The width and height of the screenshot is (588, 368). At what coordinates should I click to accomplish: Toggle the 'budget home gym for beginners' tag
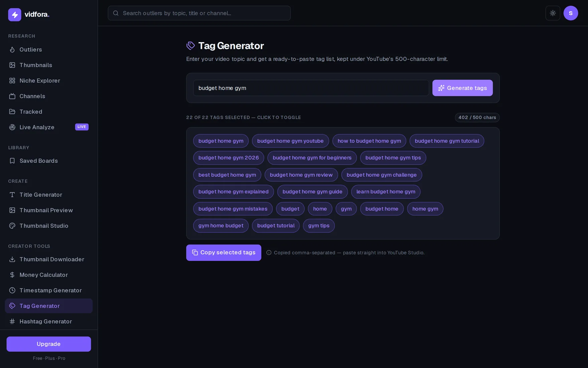coord(312,158)
